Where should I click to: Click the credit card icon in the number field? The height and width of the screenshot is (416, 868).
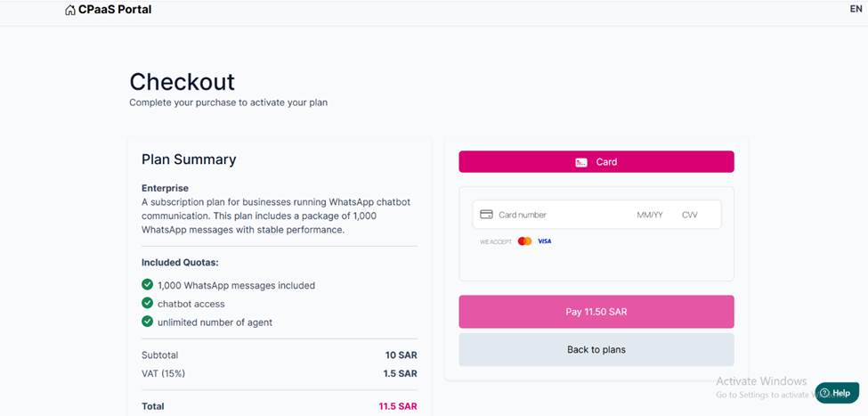pyautogui.click(x=486, y=215)
